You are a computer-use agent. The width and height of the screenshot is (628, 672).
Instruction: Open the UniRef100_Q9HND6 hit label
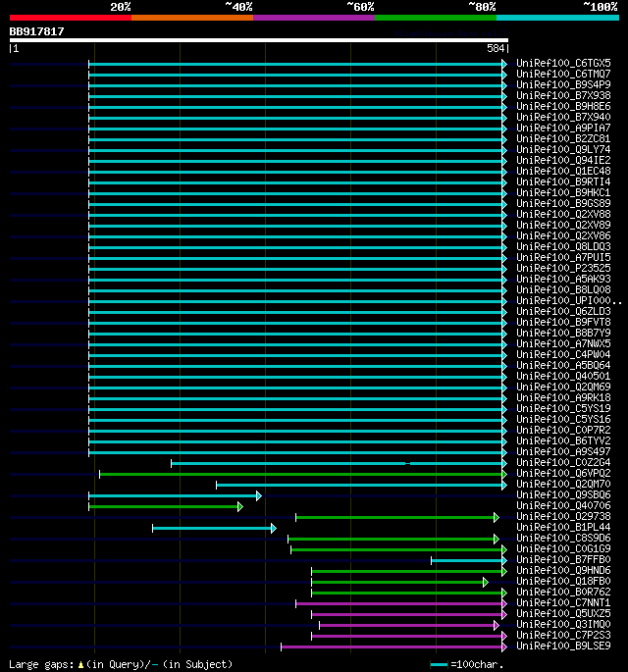pyautogui.click(x=563, y=570)
